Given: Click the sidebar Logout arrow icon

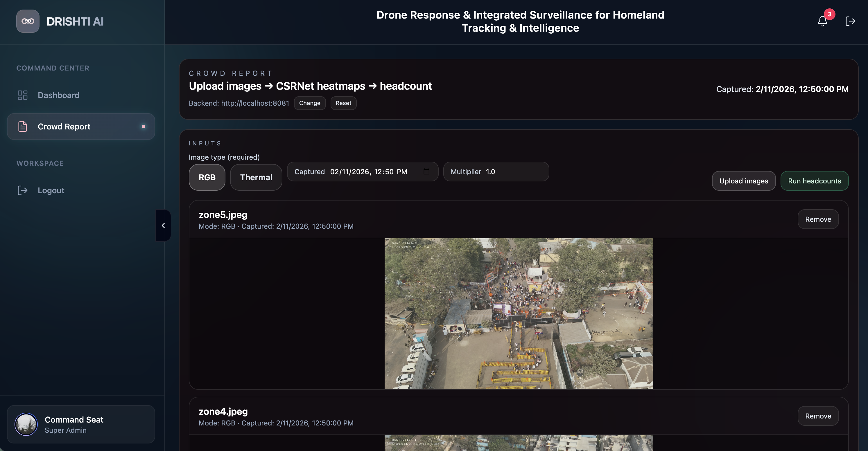Looking at the screenshot, I should point(23,190).
